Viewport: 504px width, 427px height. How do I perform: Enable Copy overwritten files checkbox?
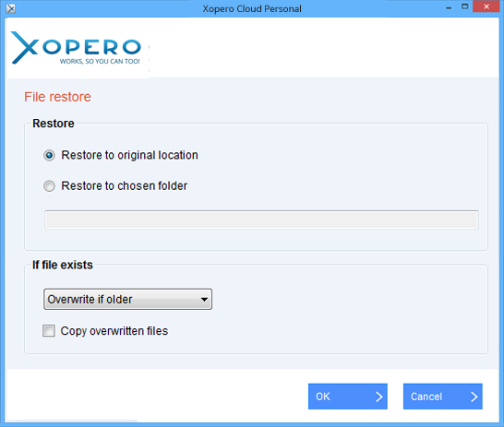pos(49,331)
